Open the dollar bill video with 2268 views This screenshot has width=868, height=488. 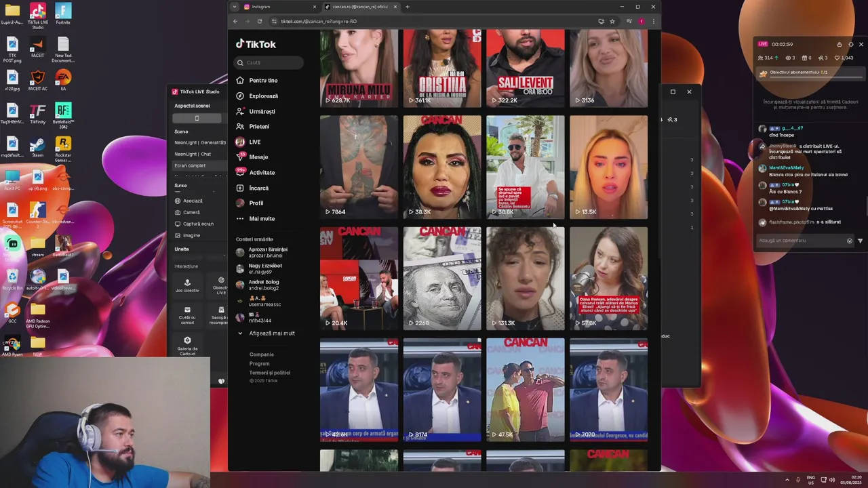pyautogui.click(x=442, y=278)
